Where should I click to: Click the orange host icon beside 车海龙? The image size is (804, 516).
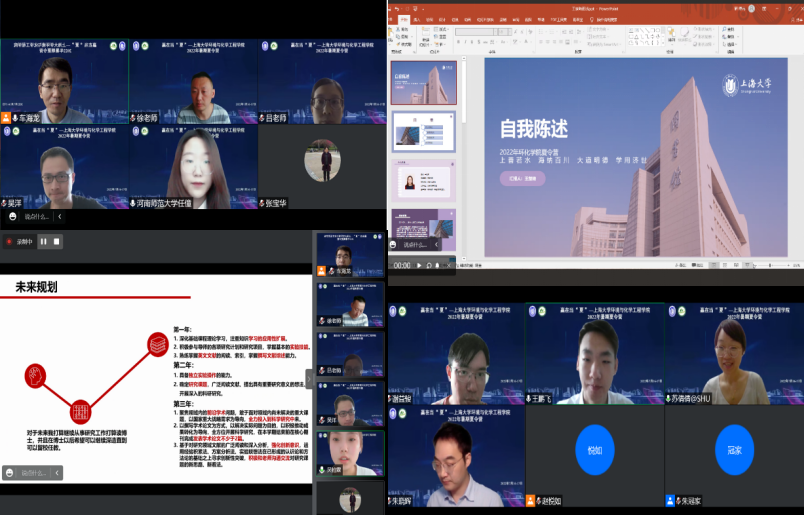pyautogui.click(x=8, y=118)
